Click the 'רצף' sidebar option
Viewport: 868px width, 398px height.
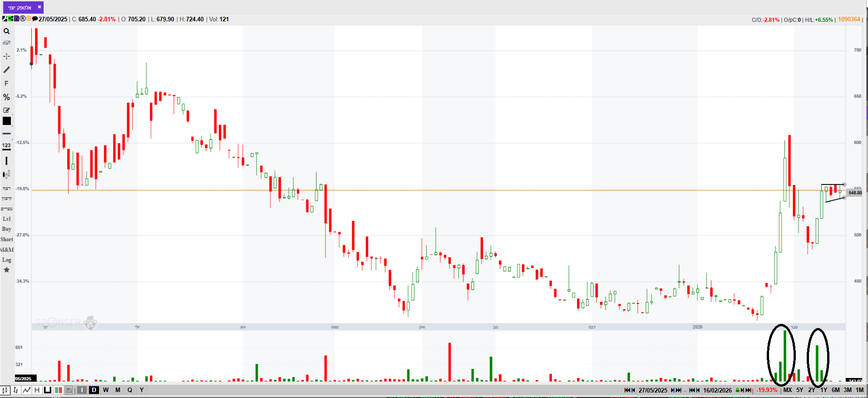point(6,188)
